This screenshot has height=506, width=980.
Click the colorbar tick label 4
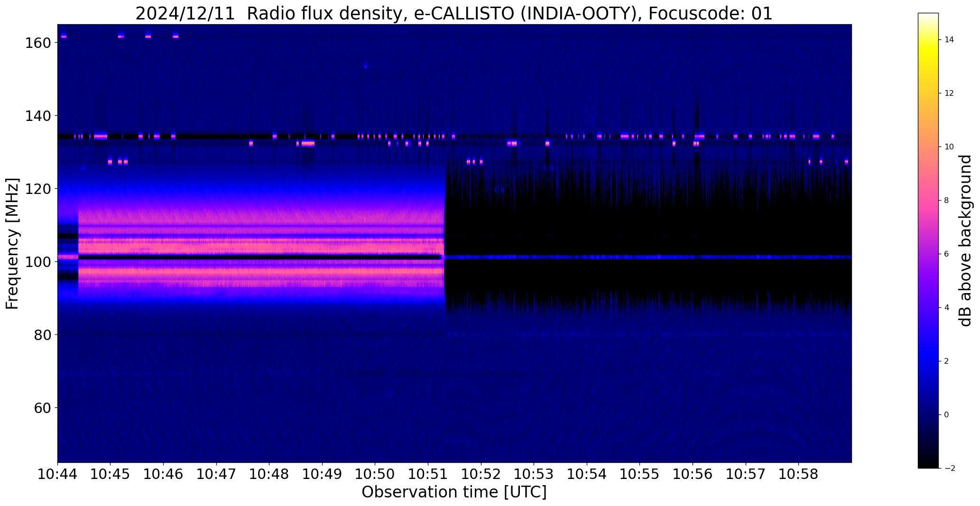coord(946,308)
